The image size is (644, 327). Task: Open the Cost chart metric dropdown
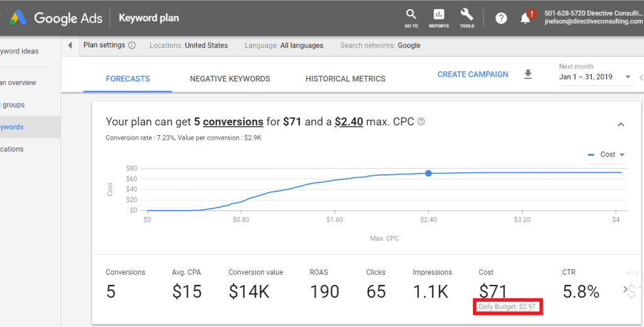click(x=607, y=155)
